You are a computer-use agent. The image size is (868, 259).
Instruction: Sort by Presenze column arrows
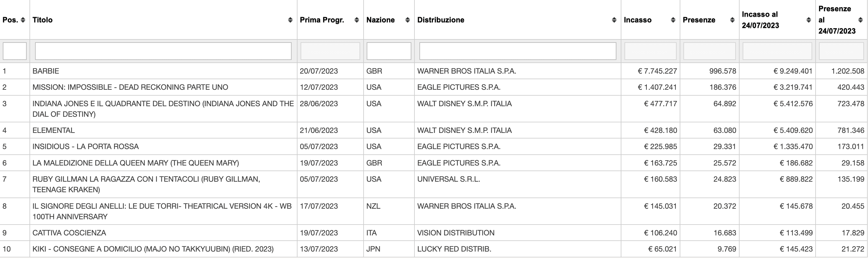tap(732, 20)
